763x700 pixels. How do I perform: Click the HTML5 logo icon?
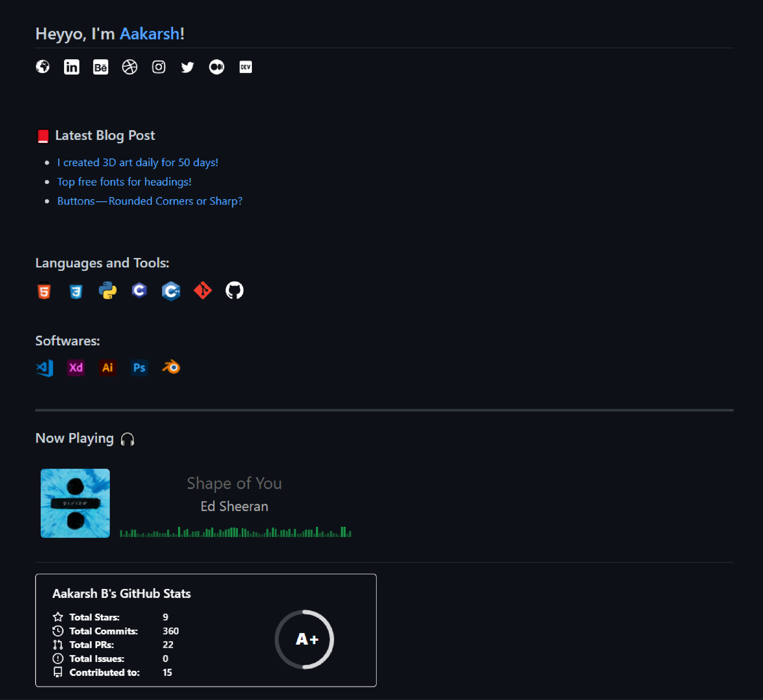(x=44, y=291)
